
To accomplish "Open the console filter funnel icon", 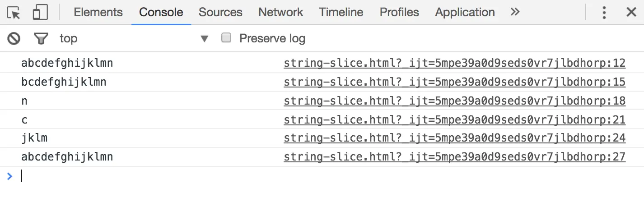I will (41, 39).
